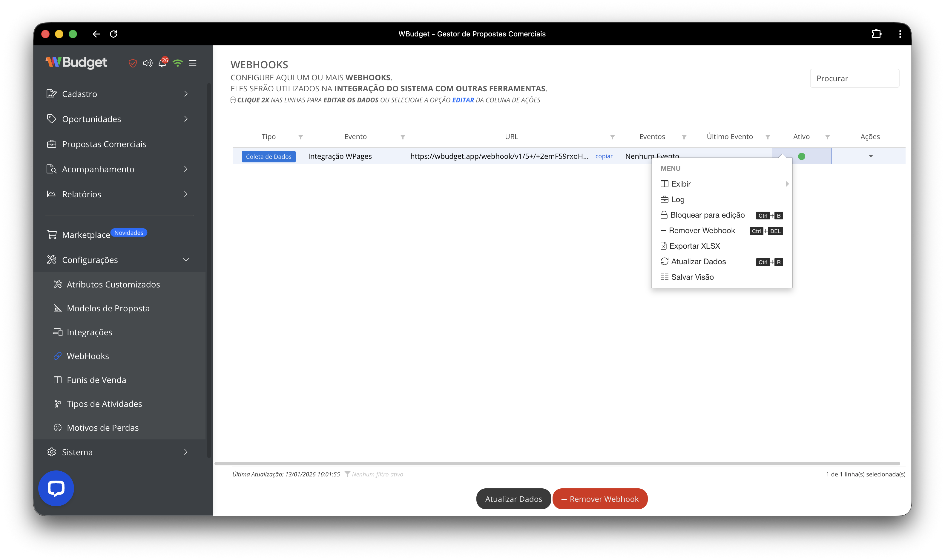This screenshot has width=945, height=560.
Task: Click the copiar link next to the URL
Action: [x=604, y=156]
